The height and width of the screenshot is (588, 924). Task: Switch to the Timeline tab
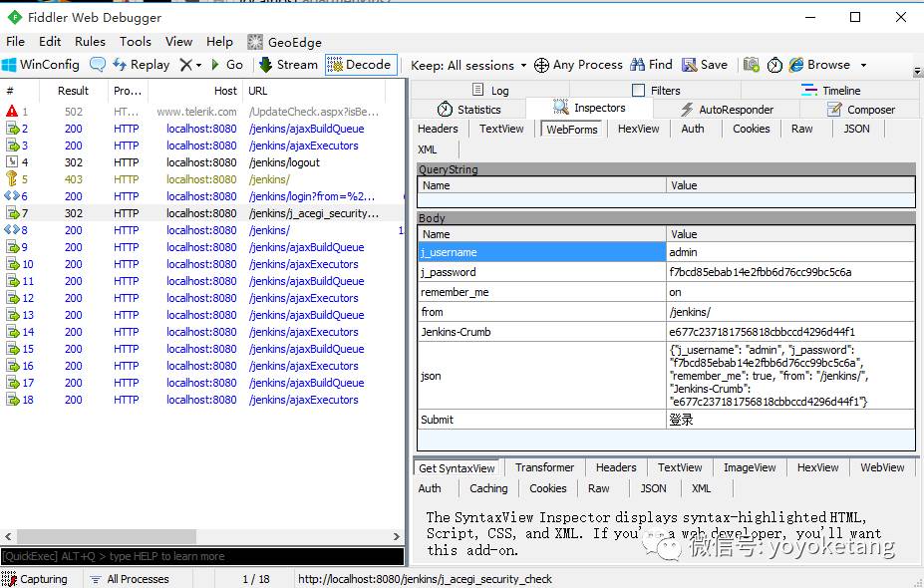click(x=830, y=90)
